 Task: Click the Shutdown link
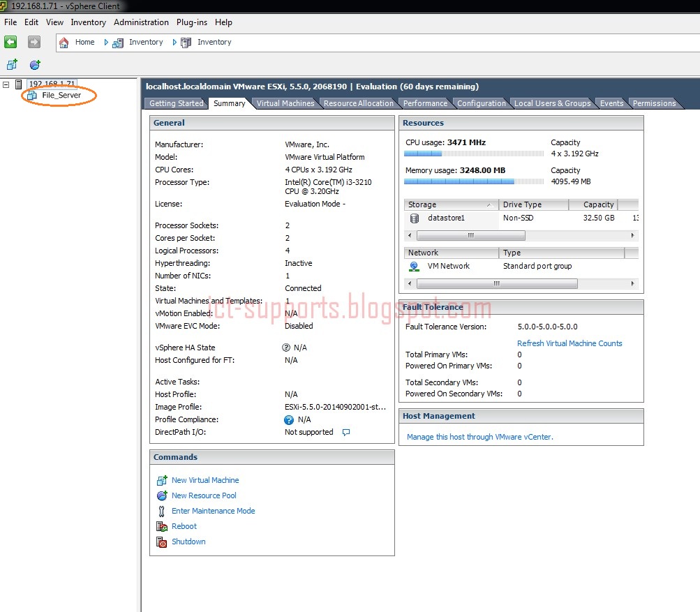coord(188,542)
